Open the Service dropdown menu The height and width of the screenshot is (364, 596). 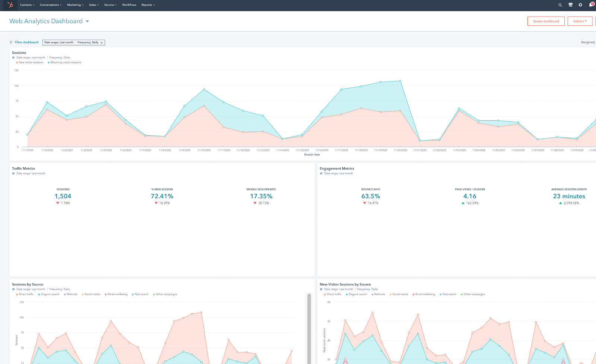click(110, 5)
